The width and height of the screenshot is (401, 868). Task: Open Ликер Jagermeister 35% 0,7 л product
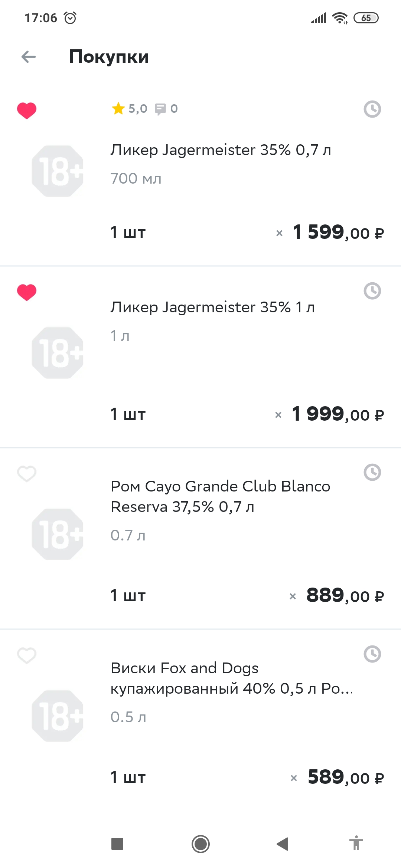221,150
